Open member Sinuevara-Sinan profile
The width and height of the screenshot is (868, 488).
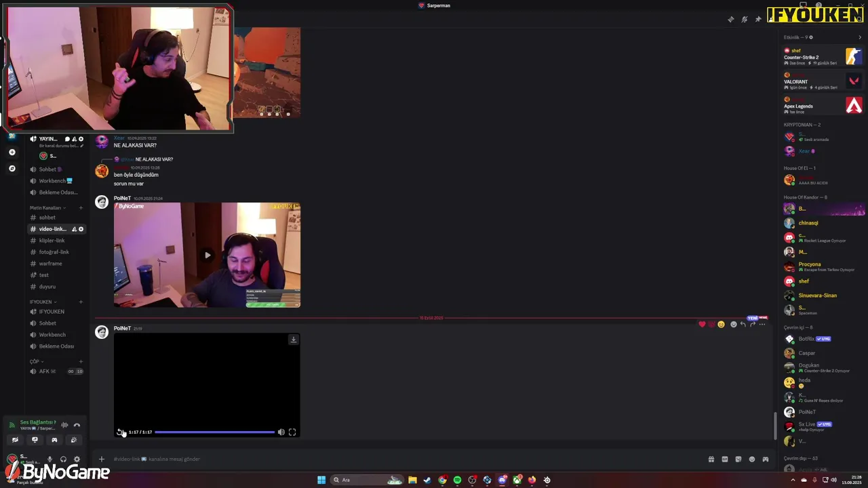[x=823, y=296]
